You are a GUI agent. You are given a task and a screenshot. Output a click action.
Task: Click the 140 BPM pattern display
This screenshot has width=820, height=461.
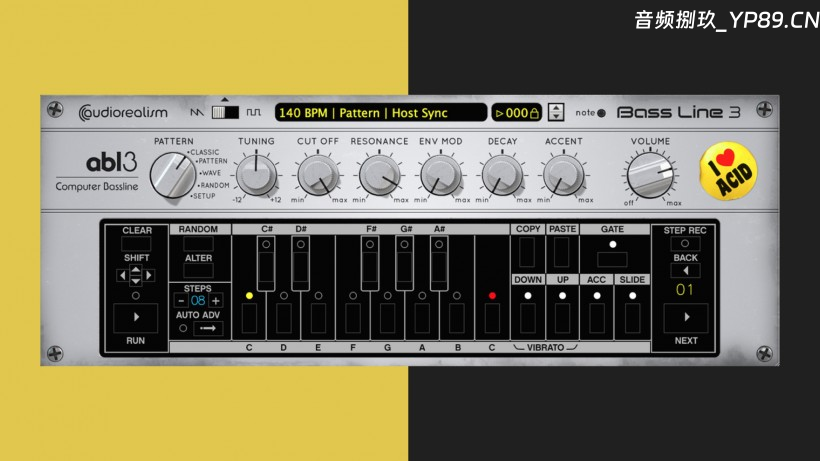(380, 113)
